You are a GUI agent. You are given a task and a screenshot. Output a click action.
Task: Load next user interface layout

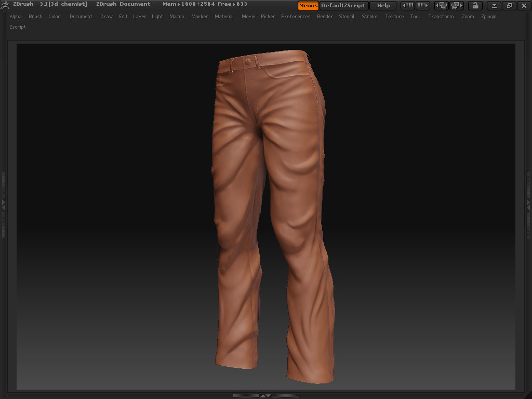[457, 5]
